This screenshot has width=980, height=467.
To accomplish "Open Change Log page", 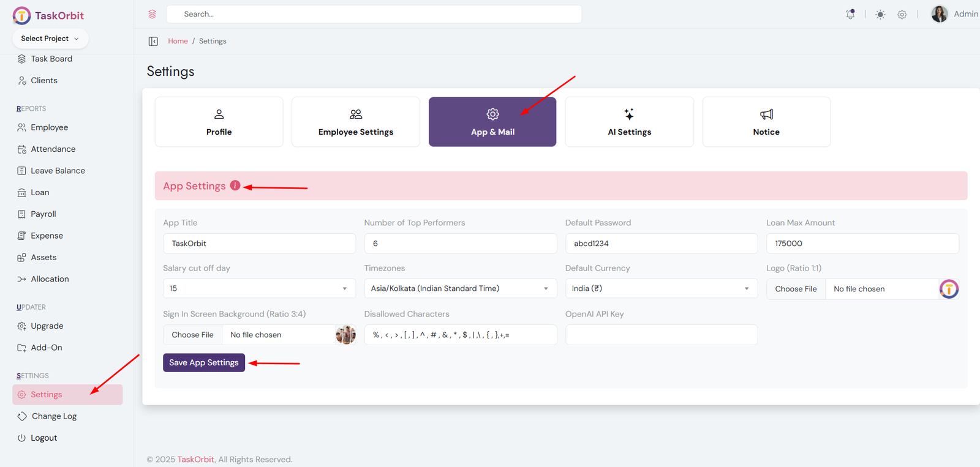I will click(54, 416).
